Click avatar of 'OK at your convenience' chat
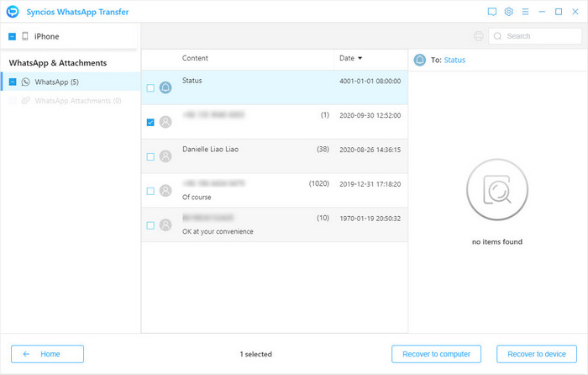 coord(165,224)
